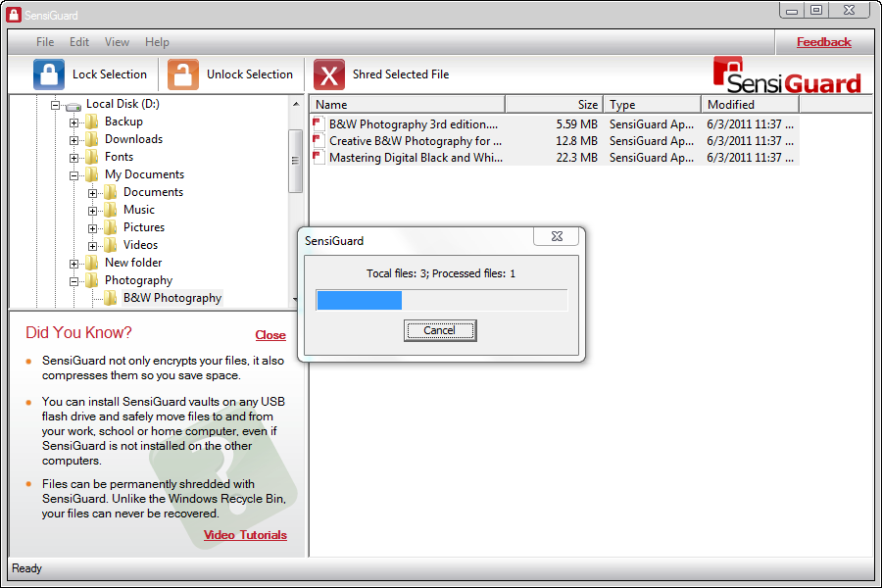Image resolution: width=882 pixels, height=588 pixels.
Task: Click the Tocal files processed text in dialog
Action: (441, 273)
